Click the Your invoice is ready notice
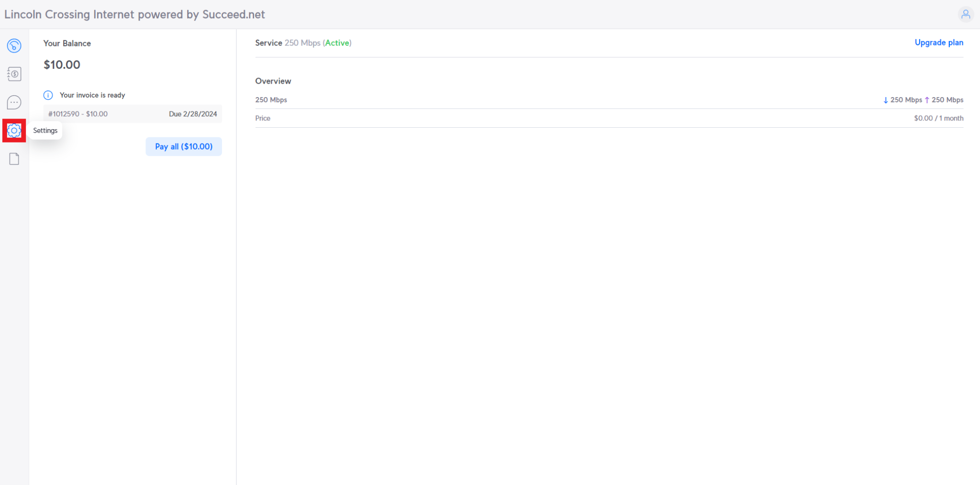The image size is (980, 485). tap(92, 95)
